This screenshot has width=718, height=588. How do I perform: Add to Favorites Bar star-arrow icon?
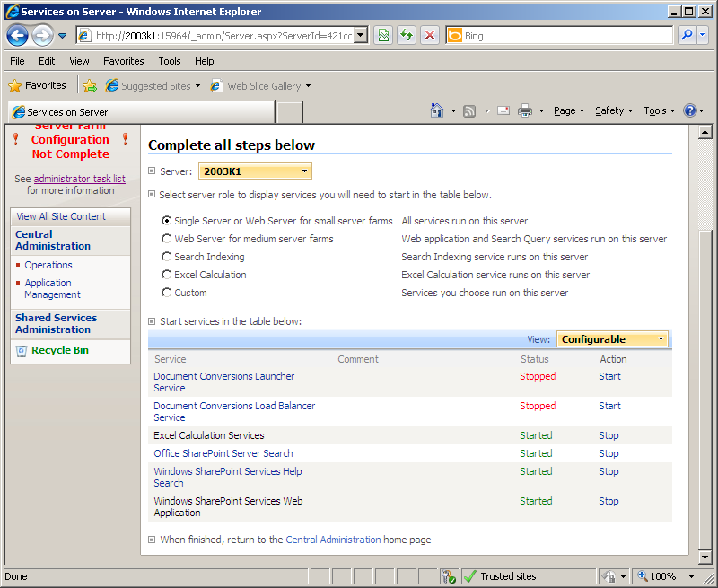coord(90,85)
